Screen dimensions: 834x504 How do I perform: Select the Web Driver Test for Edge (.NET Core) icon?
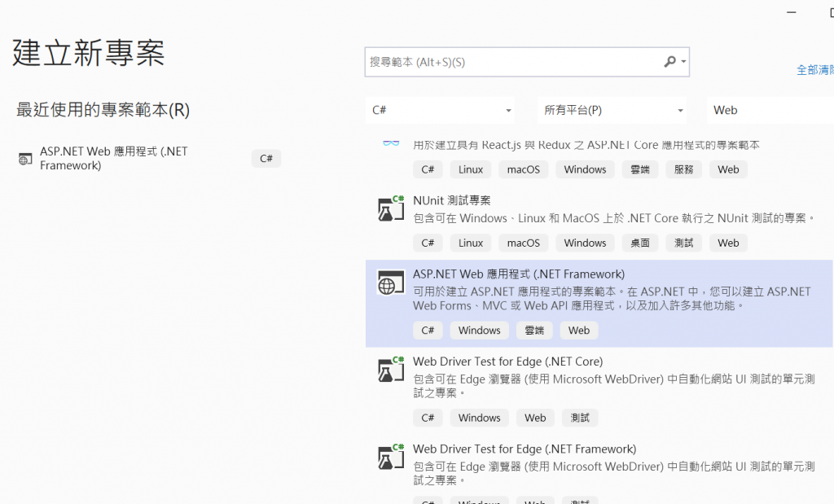(x=391, y=369)
